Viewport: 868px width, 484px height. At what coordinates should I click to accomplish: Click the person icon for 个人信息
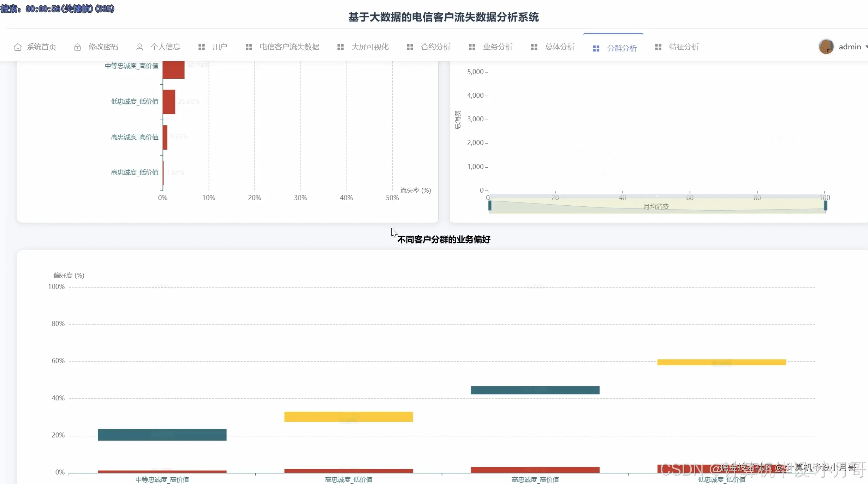(x=139, y=47)
